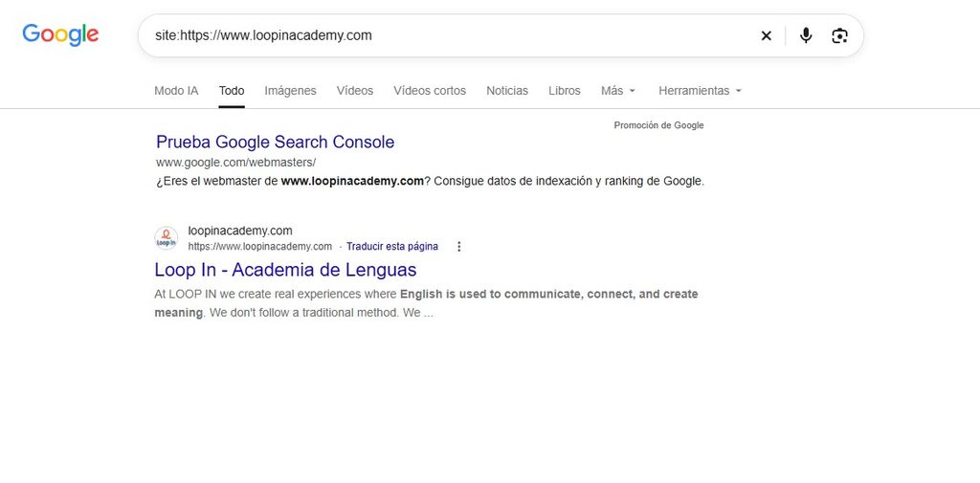This screenshot has width=980, height=483.
Task: Expand the Más dropdown
Action: click(617, 91)
